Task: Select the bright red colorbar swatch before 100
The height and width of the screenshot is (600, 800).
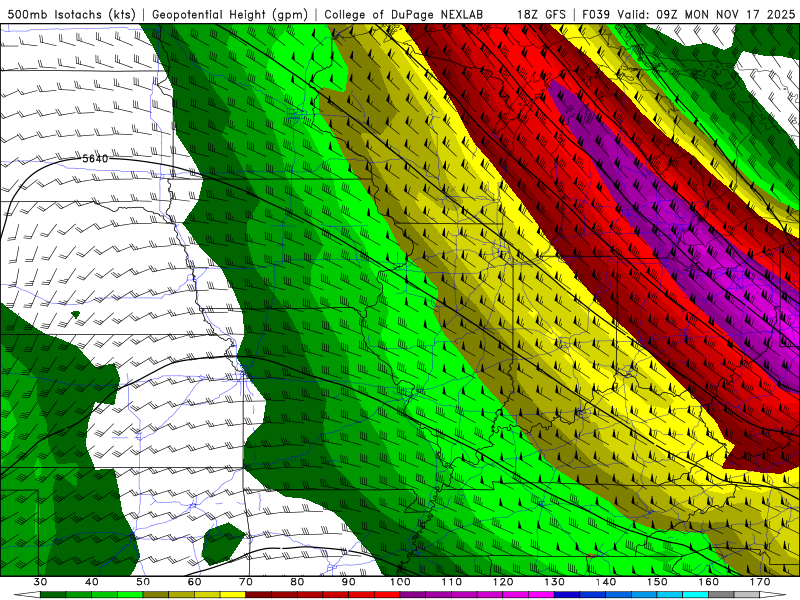Action: click(x=387, y=595)
